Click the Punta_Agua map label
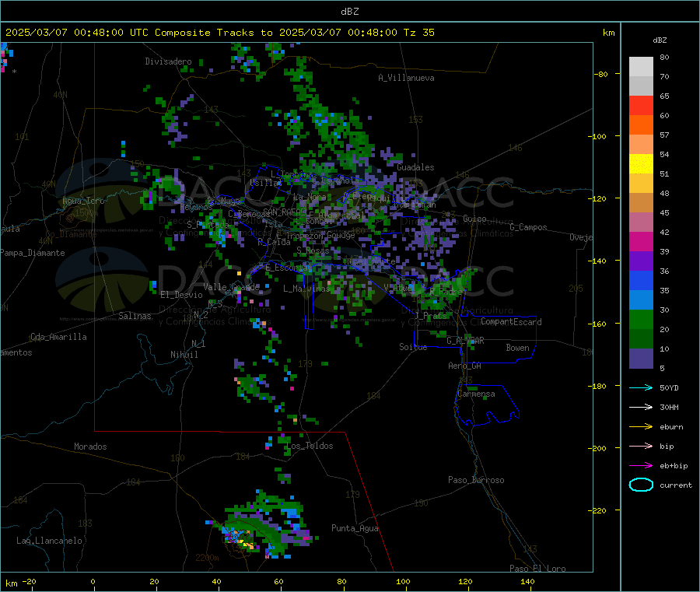Screen dimensions: 700x592 click(x=355, y=528)
